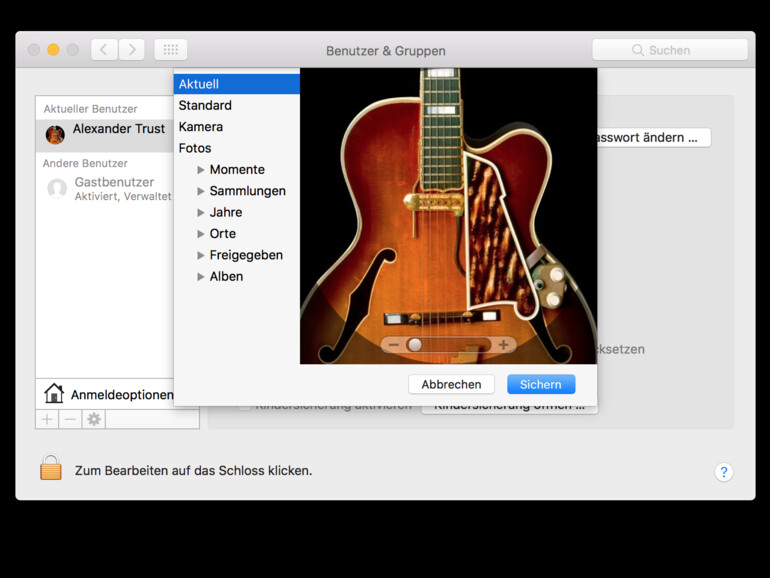Go back with the left chevron

coord(104,50)
